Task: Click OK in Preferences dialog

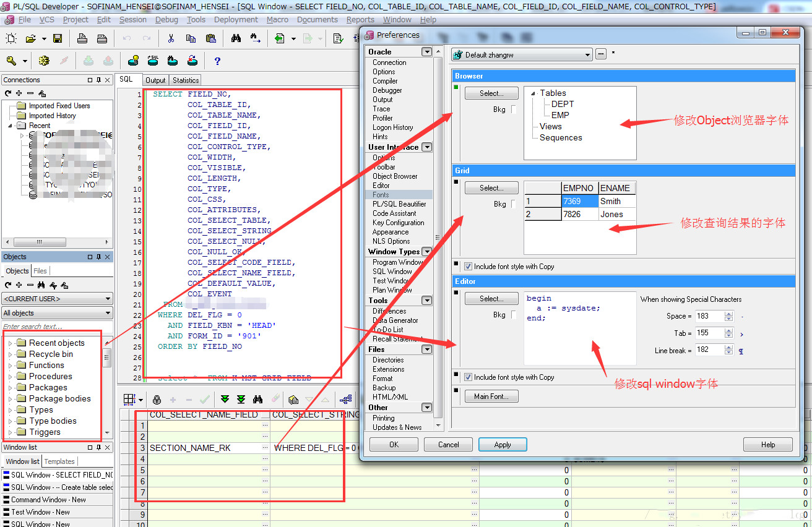Action: click(394, 445)
